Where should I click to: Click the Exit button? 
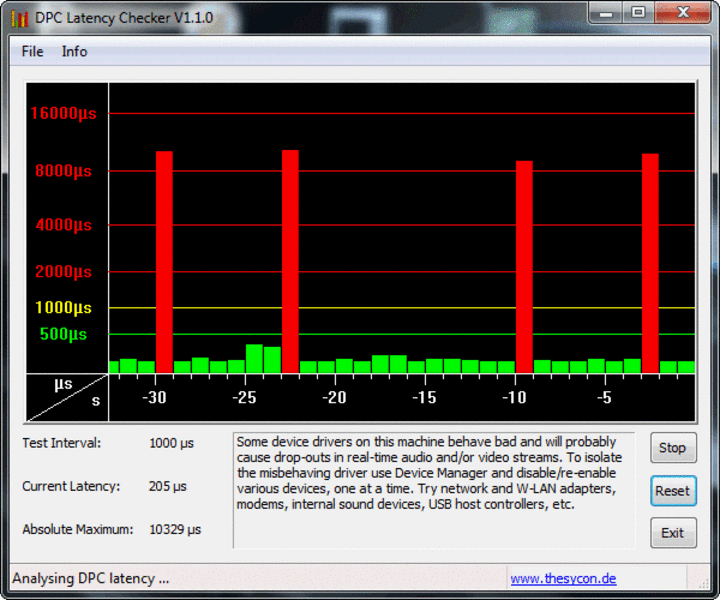tap(673, 533)
